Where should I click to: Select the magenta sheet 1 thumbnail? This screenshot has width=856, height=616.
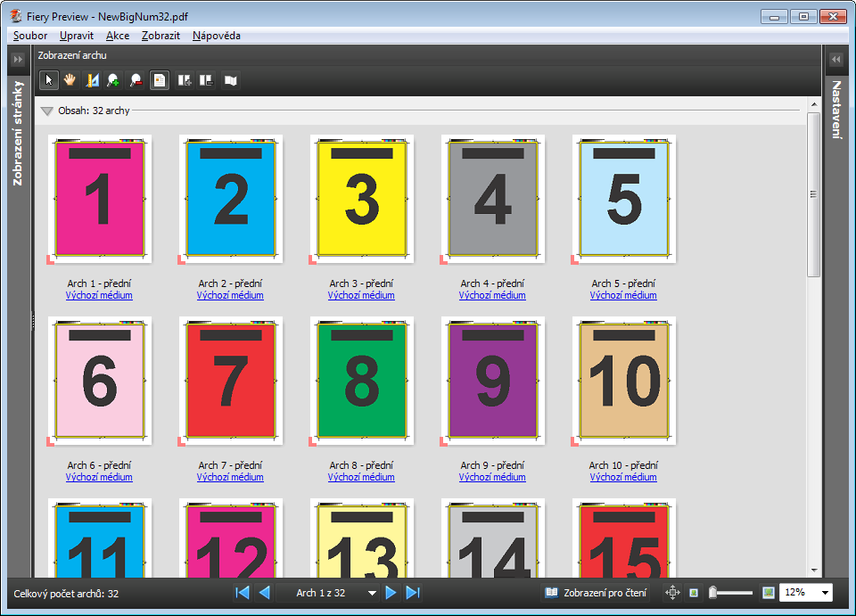pyautogui.click(x=100, y=199)
